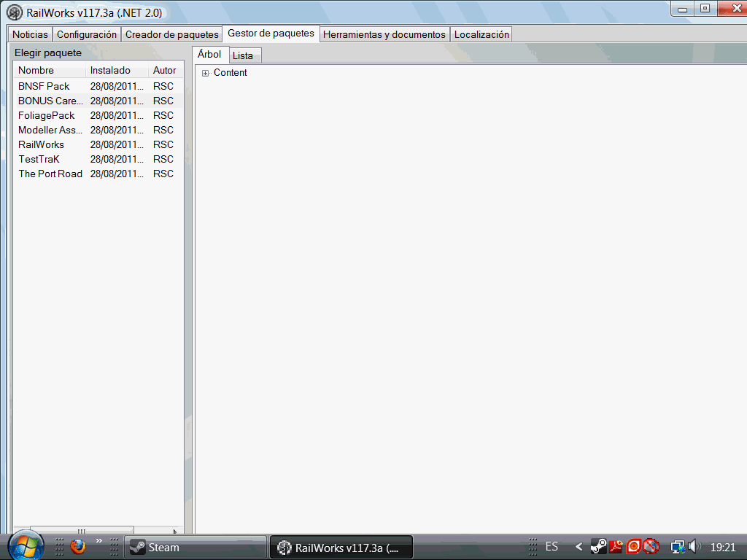Open the Creador de paquetes tab
The width and height of the screenshot is (747, 560).
[171, 34]
